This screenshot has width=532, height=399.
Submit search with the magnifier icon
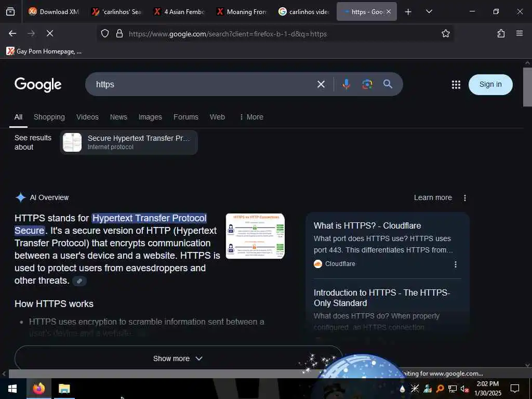click(x=388, y=84)
